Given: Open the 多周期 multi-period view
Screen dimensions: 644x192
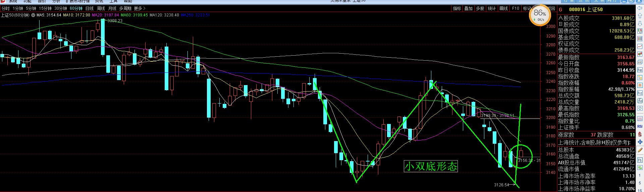Looking at the screenshot, I should click(x=125, y=8).
